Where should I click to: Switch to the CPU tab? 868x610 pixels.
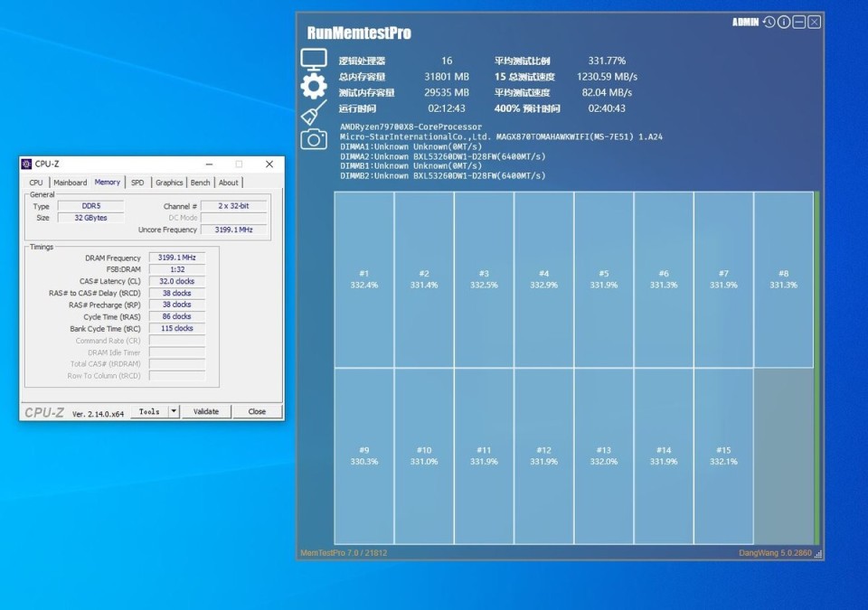36,183
